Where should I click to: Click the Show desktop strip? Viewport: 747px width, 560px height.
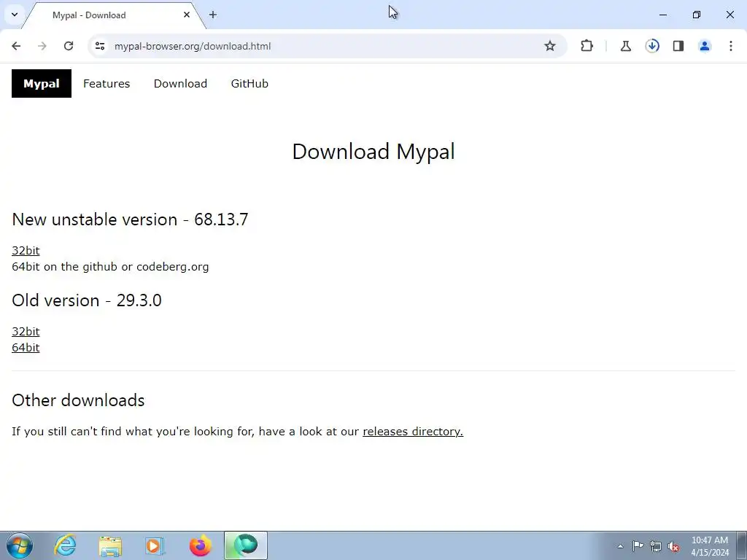(x=741, y=545)
